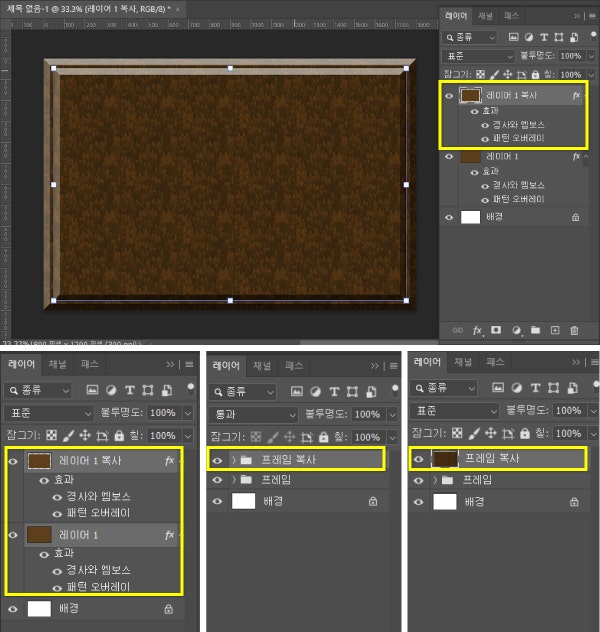The image size is (600, 632).
Task: Click the type filter T icon in the lower-left Layers panel
Action: 129,390
